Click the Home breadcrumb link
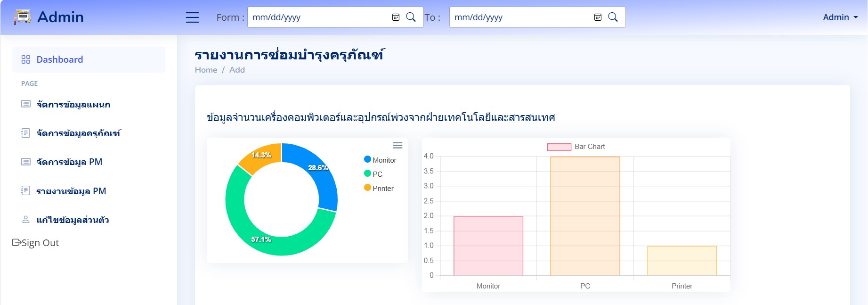Viewport: 868px width, 305px height. (206, 70)
